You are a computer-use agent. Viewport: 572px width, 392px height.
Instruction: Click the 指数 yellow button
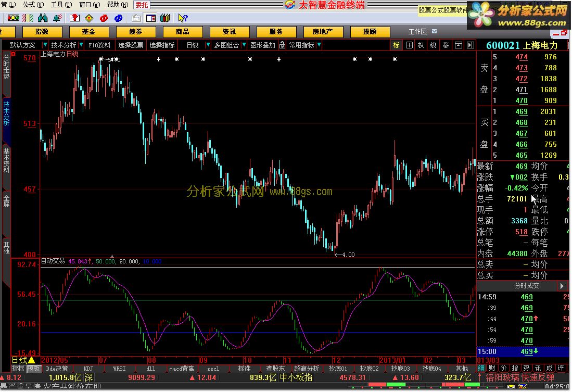42,32
